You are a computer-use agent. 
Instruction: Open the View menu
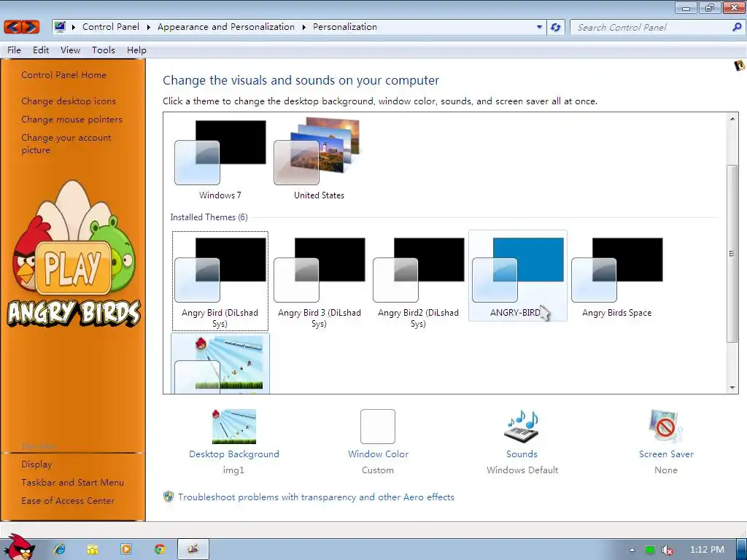click(71, 50)
